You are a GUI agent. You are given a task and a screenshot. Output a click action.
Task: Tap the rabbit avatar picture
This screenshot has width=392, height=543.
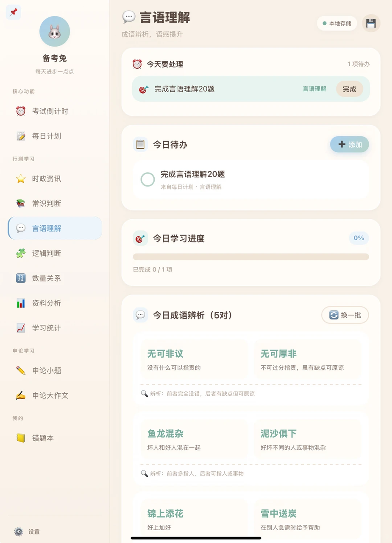pos(55,31)
